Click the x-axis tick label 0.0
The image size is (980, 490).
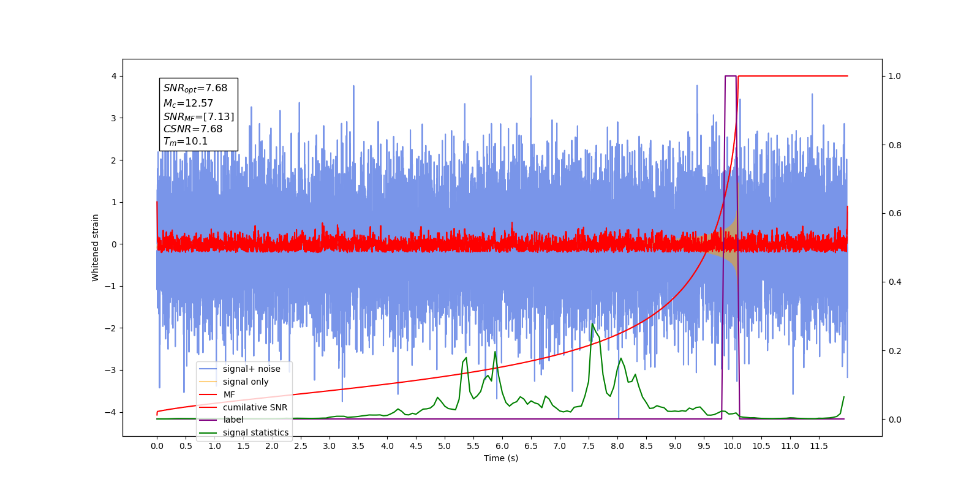coord(157,446)
